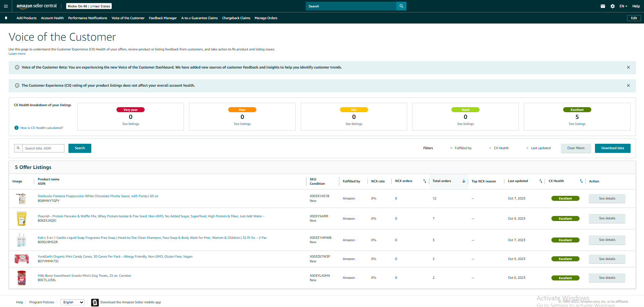Open the hamburger navigation menu
Image resolution: width=644 pixels, height=307 pixels.
[x=6, y=6]
